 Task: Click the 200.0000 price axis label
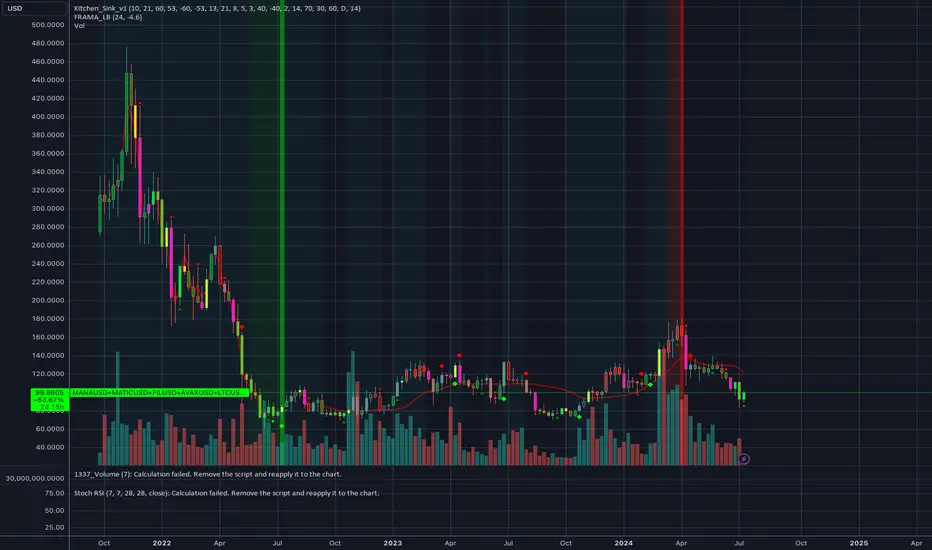[x=48, y=300]
